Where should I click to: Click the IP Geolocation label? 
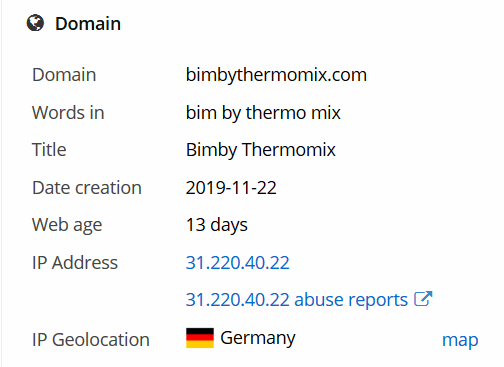click(91, 340)
